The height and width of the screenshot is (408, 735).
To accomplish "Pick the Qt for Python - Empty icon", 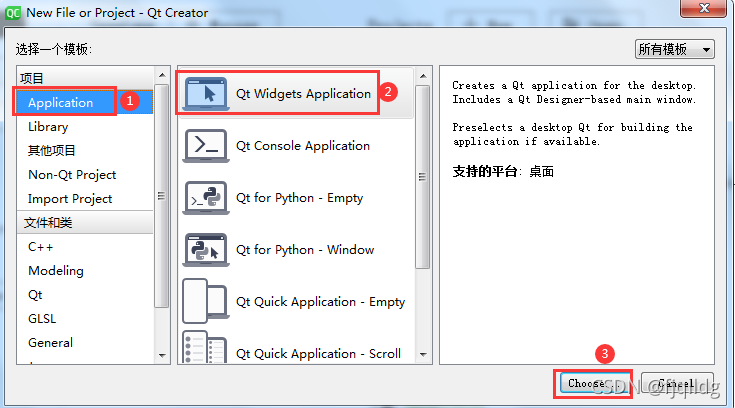I will click(206, 198).
